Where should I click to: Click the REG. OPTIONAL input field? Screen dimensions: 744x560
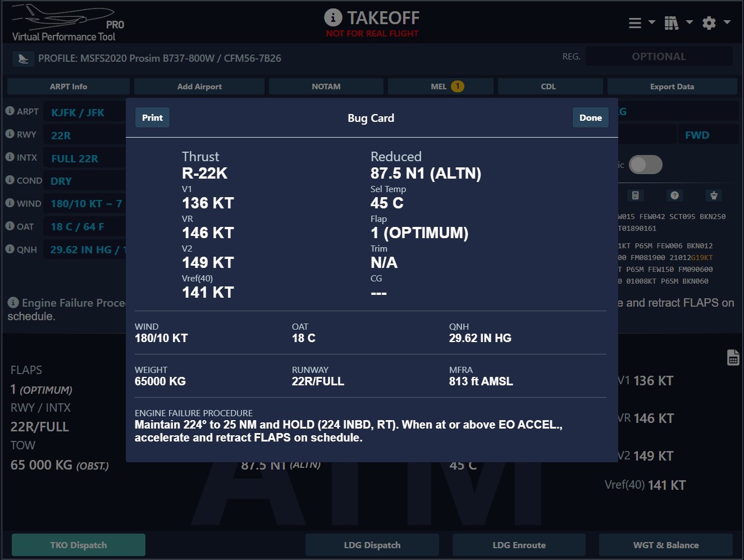[x=659, y=57]
